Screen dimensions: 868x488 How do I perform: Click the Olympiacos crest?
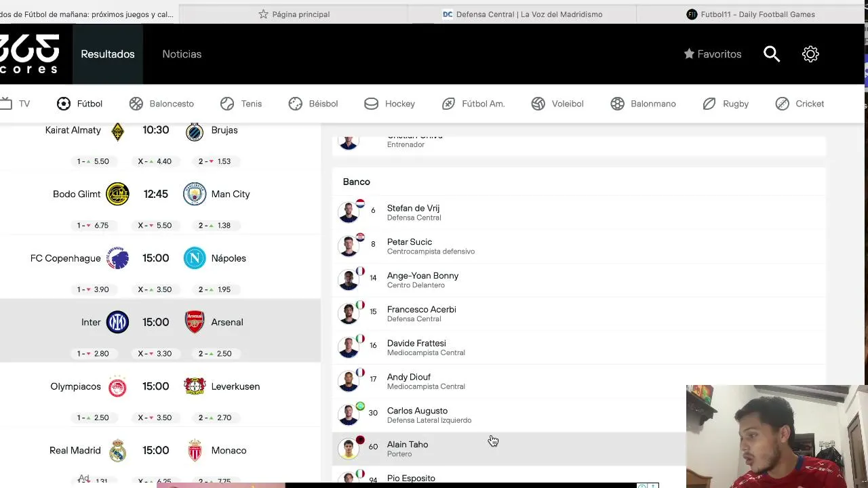click(117, 386)
